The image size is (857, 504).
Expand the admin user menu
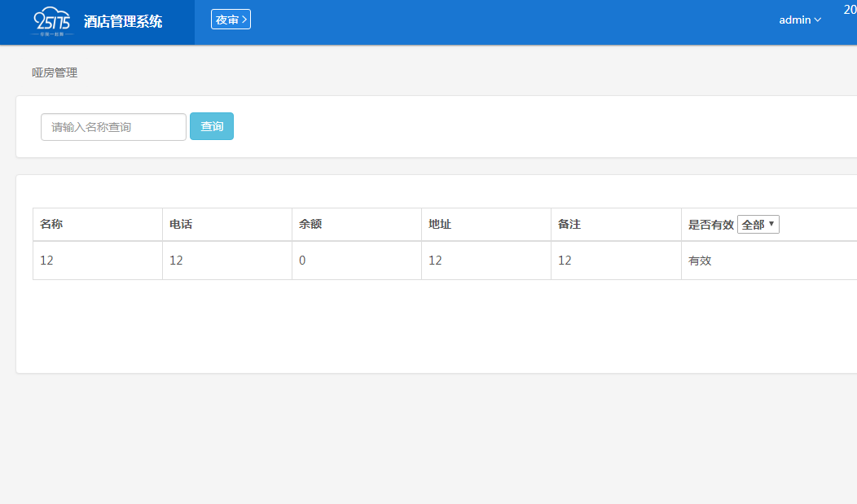click(x=800, y=20)
